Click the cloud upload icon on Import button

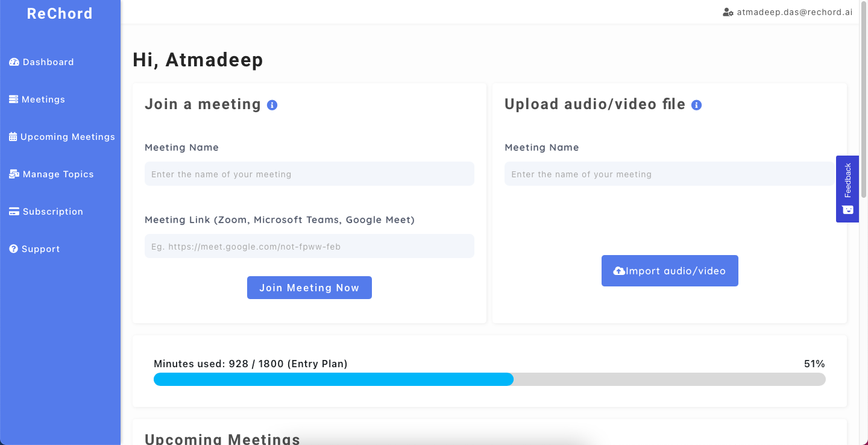tap(619, 271)
